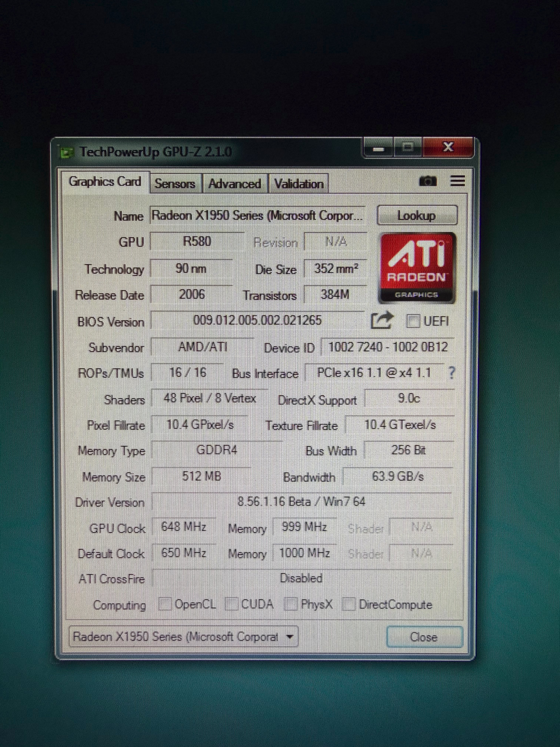Click the Texture Fillrate value field
The height and width of the screenshot is (747, 560).
coord(400,424)
